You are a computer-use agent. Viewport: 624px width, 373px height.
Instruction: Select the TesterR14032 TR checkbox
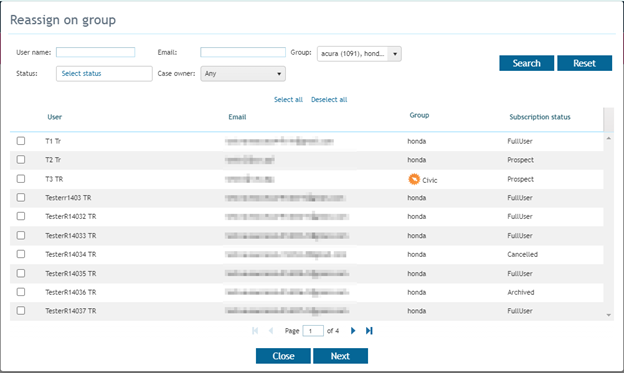coord(21,216)
